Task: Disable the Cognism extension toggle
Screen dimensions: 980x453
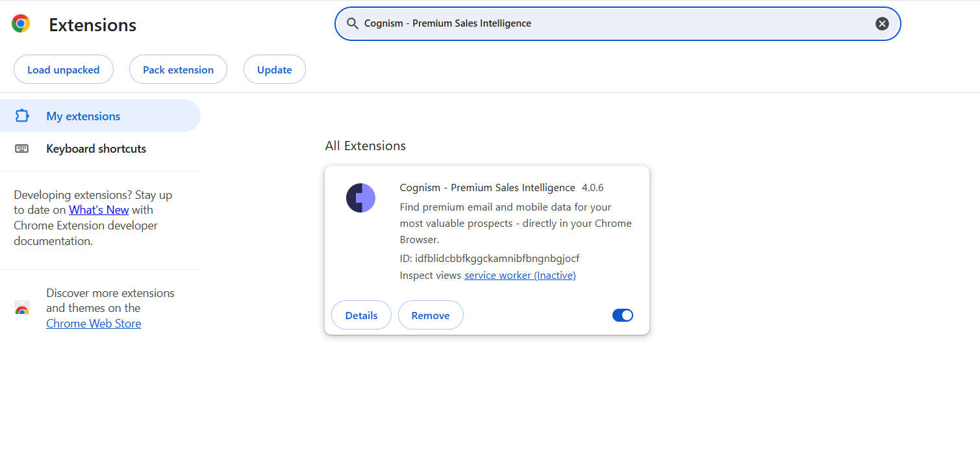Action: pyautogui.click(x=622, y=315)
